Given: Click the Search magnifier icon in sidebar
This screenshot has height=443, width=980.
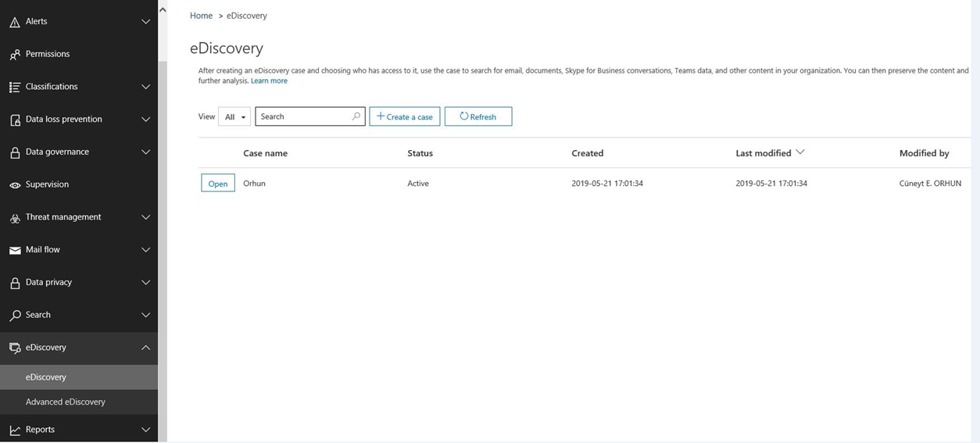Looking at the screenshot, I should pyautogui.click(x=15, y=316).
